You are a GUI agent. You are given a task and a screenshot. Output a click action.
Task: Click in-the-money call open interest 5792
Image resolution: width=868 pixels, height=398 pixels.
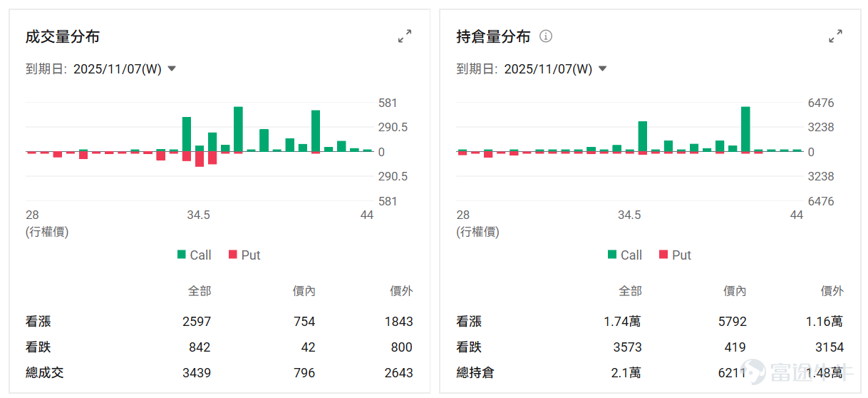click(x=732, y=322)
